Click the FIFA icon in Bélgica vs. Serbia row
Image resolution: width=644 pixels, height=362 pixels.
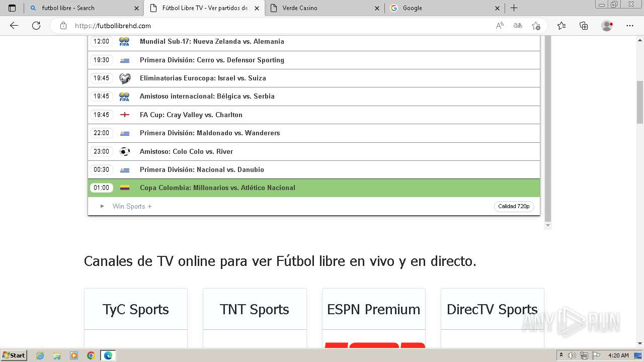tap(124, 97)
